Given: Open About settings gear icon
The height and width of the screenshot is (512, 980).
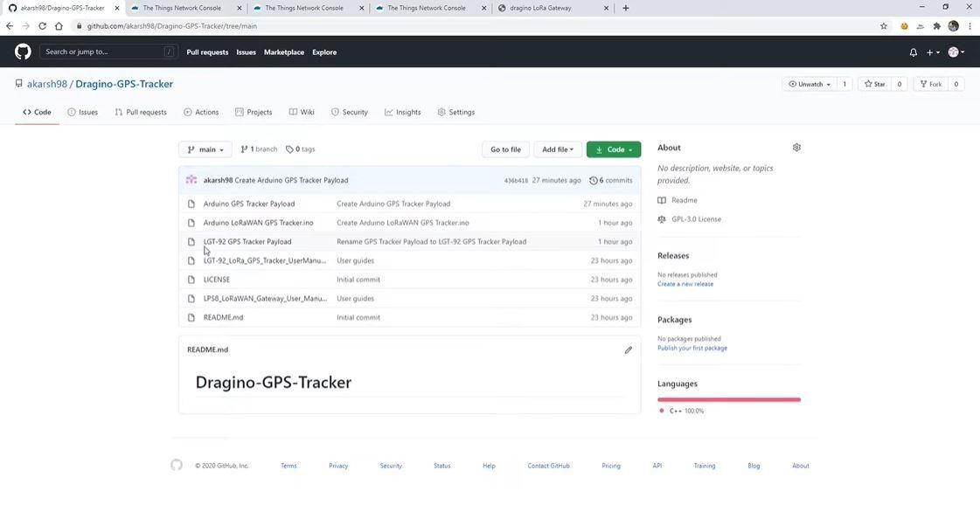Looking at the screenshot, I should click(x=796, y=148).
